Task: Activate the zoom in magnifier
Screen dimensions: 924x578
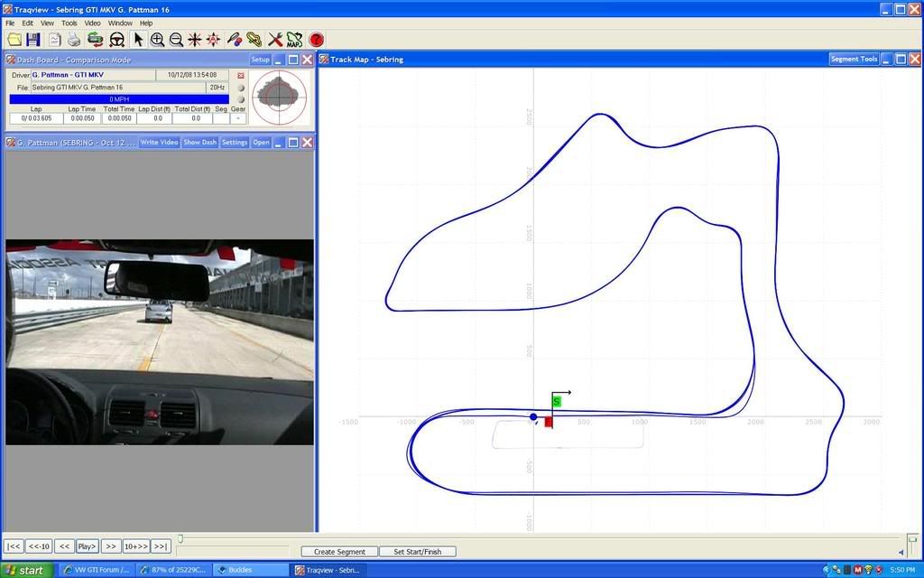Action: [x=157, y=40]
